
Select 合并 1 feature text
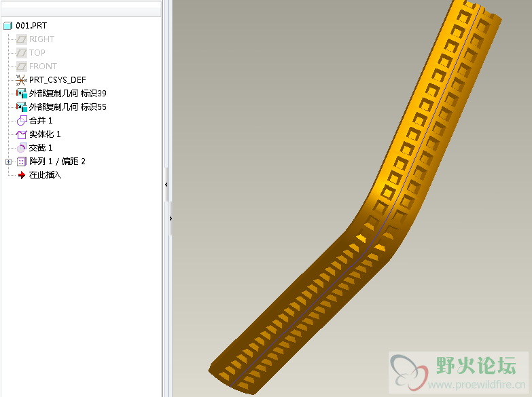click(x=41, y=121)
